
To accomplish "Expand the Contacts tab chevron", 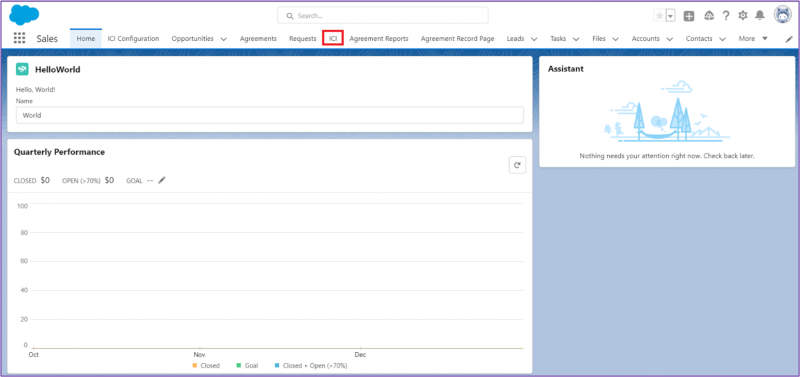I will 722,39.
